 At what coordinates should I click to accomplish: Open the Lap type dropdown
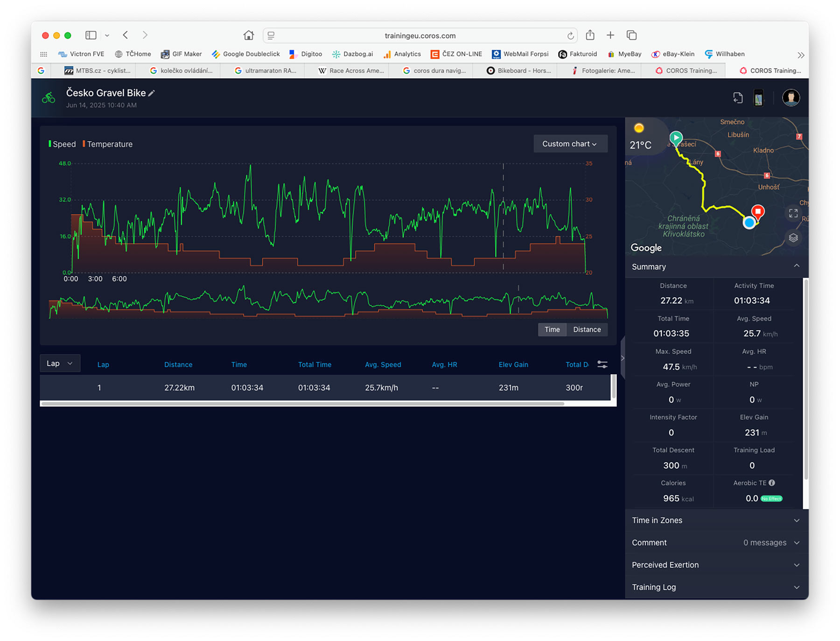[x=60, y=363]
